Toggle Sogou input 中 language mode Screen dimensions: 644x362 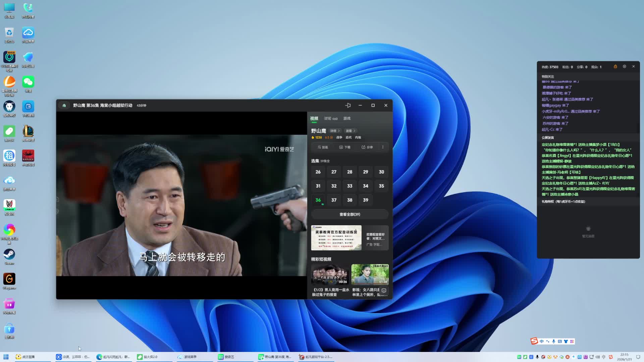(542, 341)
